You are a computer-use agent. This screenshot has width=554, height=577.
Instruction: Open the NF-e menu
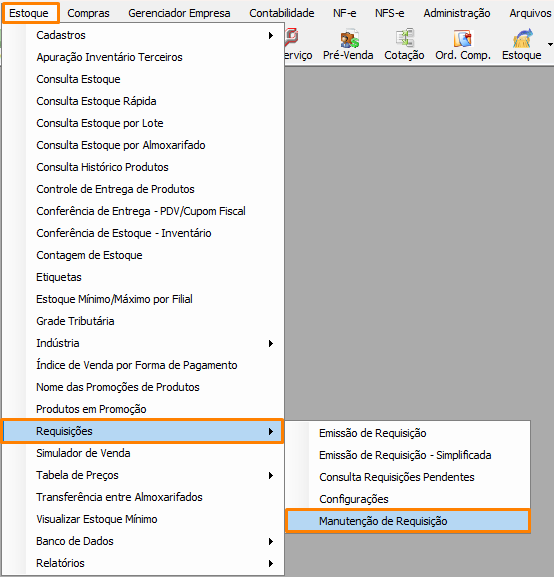tap(345, 13)
